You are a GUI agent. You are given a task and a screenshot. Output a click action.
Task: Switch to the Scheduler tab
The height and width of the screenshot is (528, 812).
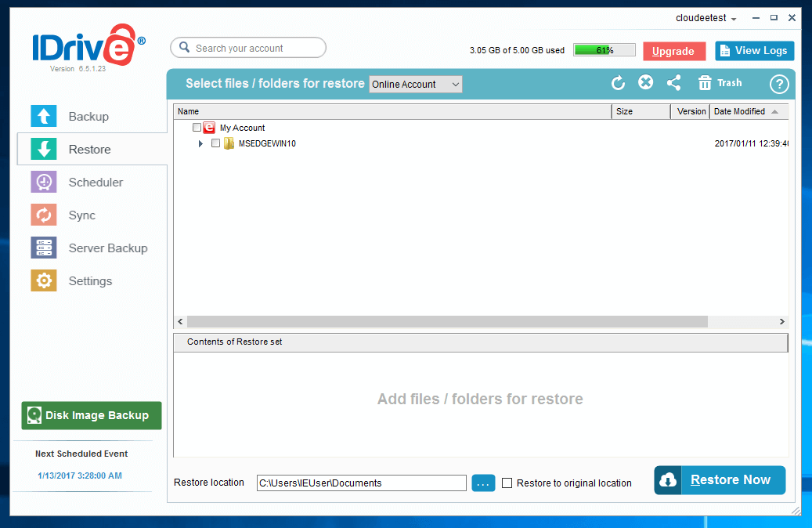[95, 183]
